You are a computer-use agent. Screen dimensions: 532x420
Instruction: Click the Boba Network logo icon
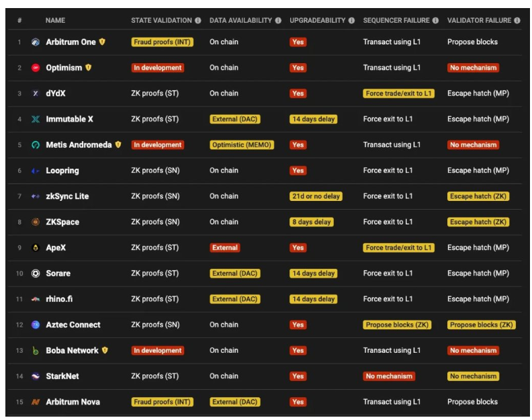[36, 350]
